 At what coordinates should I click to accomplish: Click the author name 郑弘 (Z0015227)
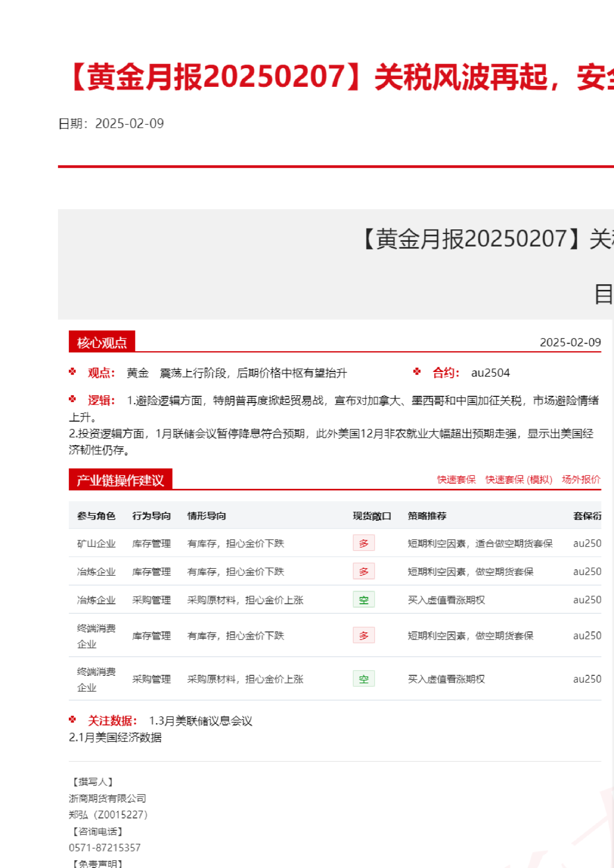click(x=108, y=815)
